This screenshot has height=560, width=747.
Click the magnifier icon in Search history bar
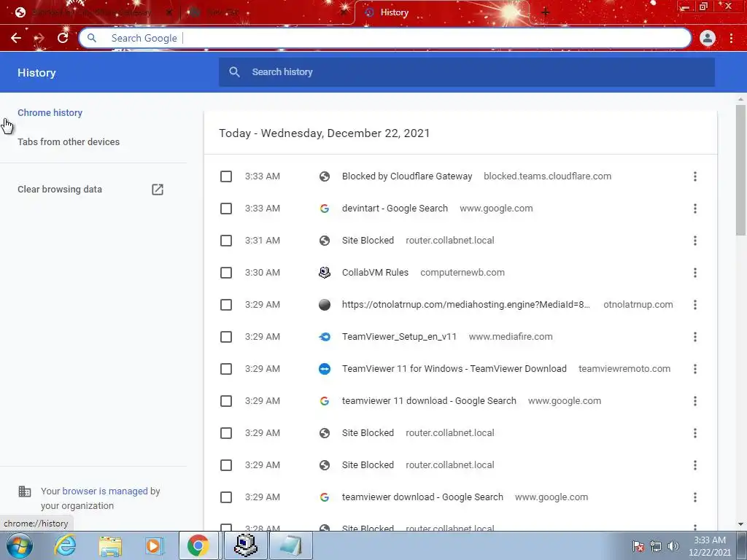234,72
